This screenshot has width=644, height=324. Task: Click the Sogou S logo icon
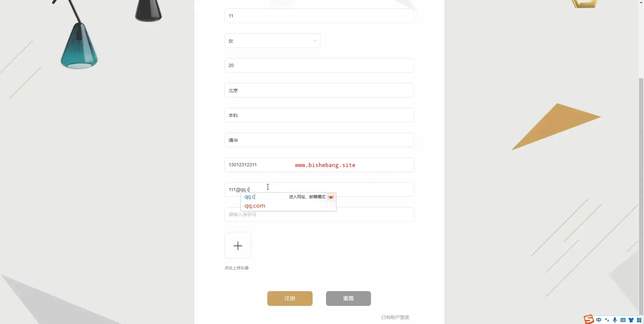coord(589,319)
